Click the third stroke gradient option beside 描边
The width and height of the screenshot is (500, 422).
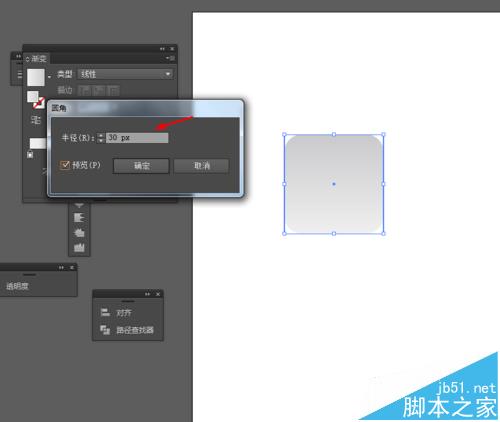click(x=113, y=90)
